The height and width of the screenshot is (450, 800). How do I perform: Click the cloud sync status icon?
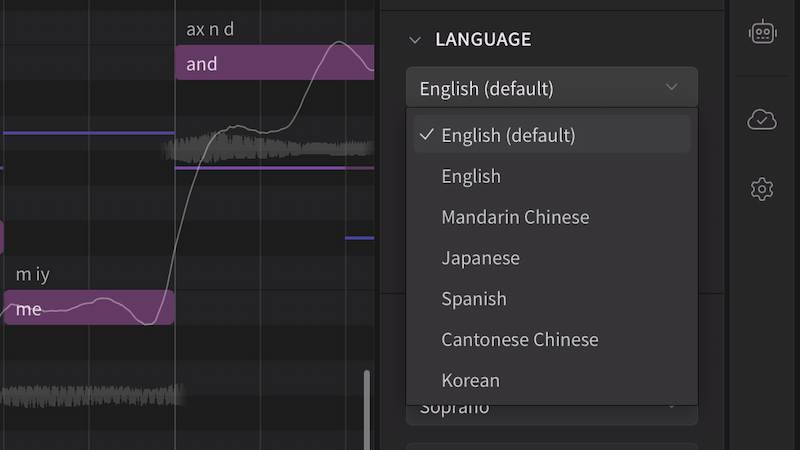pos(762,120)
